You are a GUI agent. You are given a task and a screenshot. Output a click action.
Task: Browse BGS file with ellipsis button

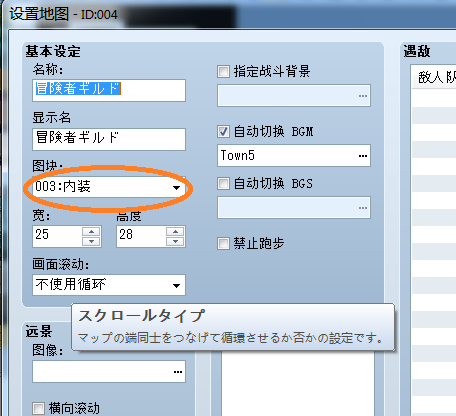(x=363, y=208)
